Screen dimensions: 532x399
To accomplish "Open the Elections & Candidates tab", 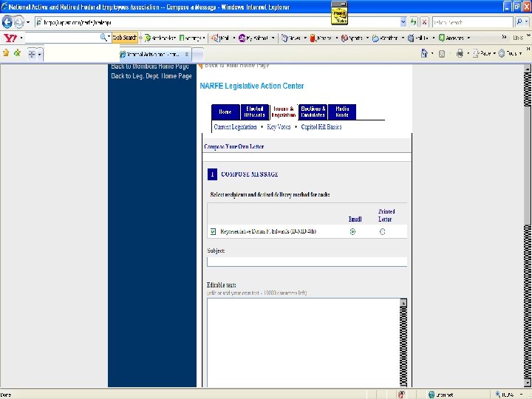I will 313,112.
